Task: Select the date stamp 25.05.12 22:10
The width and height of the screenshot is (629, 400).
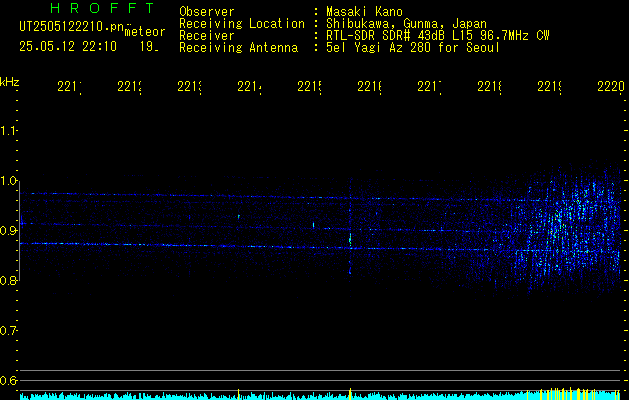Action: pos(68,47)
